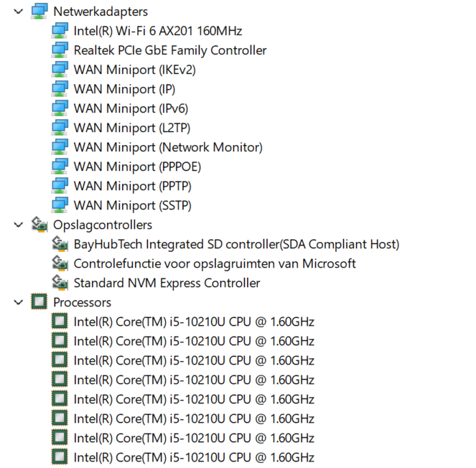Collapse the Netwerkadapters category
The height and width of the screenshot is (468, 476).
coord(18,11)
